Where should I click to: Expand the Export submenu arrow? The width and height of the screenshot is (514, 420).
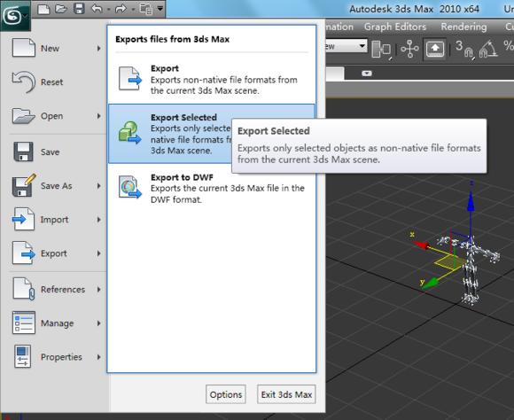(98, 253)
